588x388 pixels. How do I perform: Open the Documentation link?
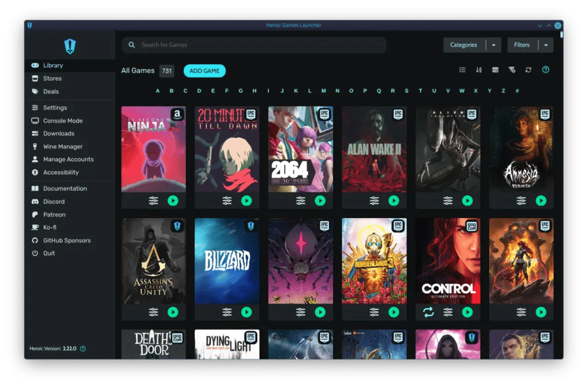[69, 189]
